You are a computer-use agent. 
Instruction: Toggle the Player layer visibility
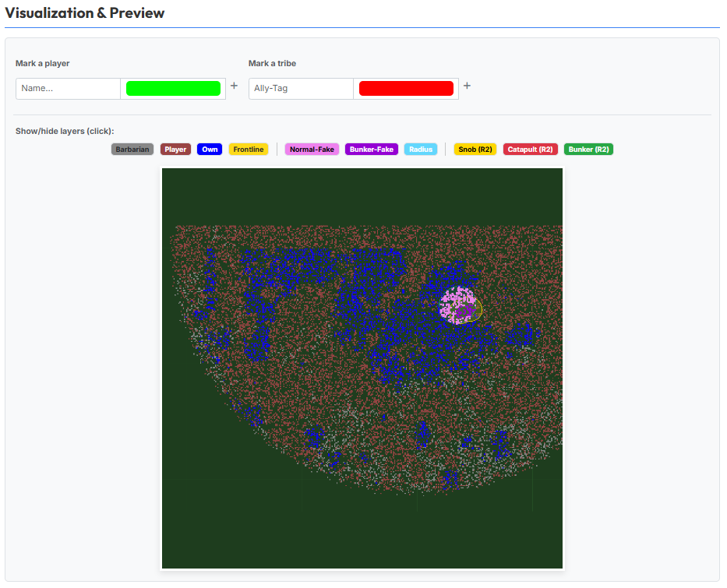coord(175,150)
